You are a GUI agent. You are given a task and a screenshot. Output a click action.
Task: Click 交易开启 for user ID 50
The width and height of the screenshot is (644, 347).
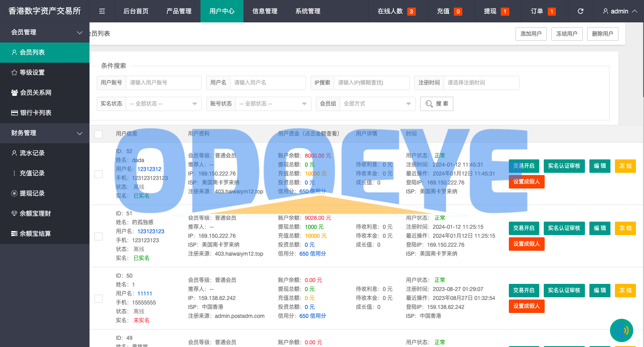524,290
